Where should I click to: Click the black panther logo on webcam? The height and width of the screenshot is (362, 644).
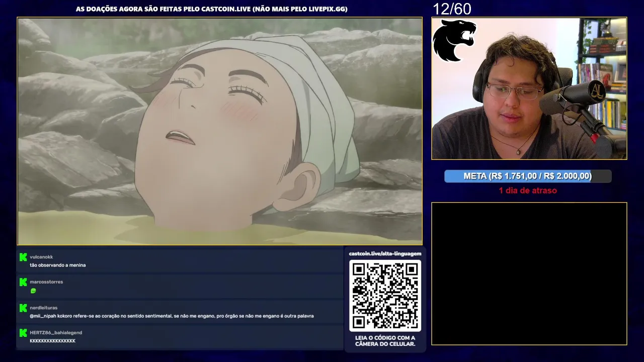click(454, 41)
